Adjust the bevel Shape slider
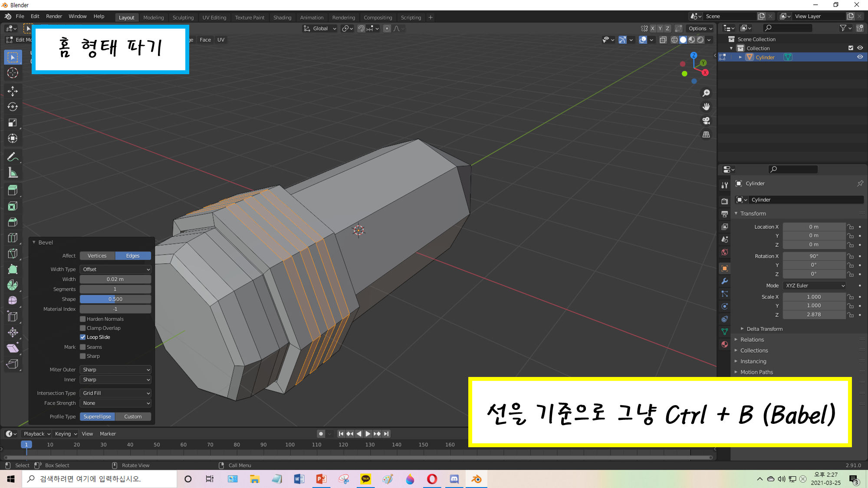The width and height of the screenshot is (868, 488). tap(115, 299)
